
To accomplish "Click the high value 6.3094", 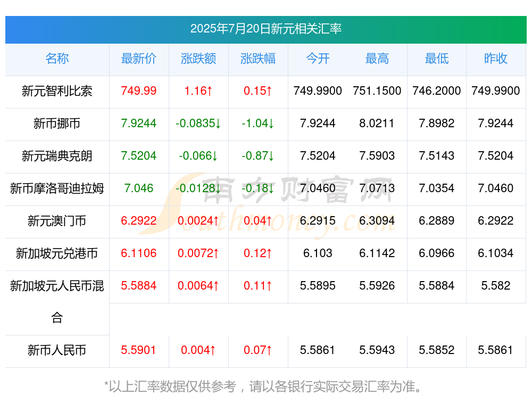I will [377, 221].
